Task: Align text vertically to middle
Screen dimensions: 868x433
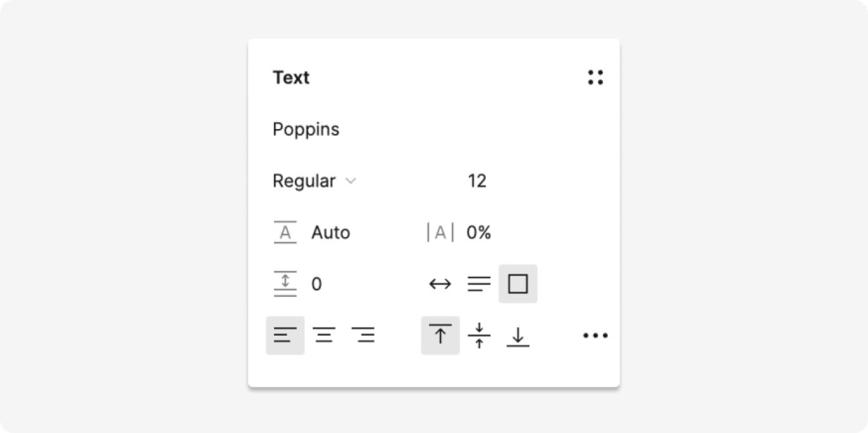Action: coord(479,335)
